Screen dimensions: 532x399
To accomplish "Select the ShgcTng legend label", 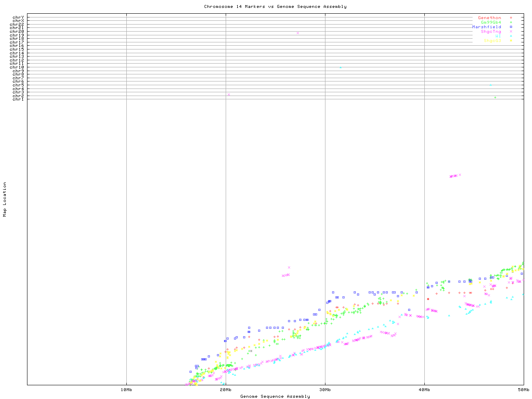I will 491,32.
